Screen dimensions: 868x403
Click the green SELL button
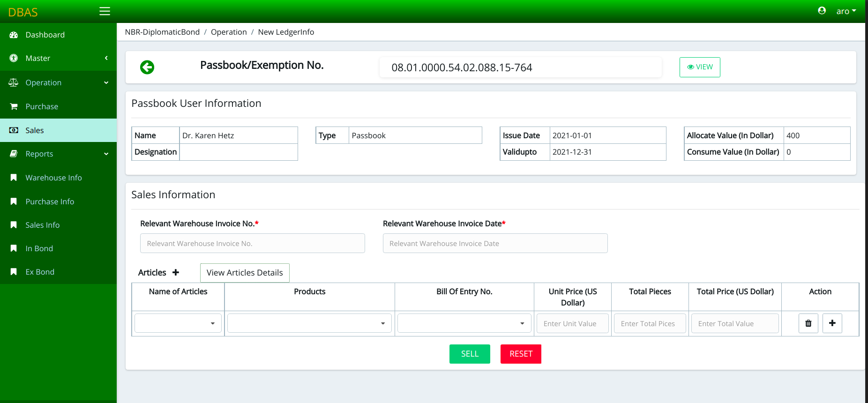[470, 354]
